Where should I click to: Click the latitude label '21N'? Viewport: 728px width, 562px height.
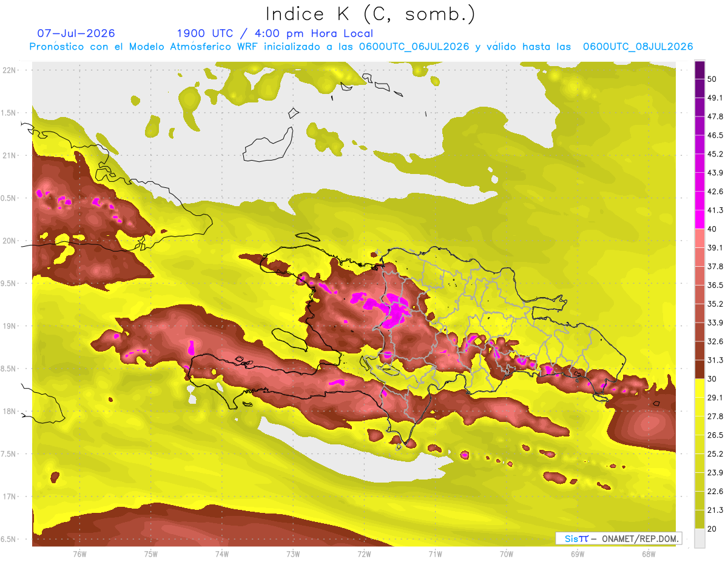10,155
